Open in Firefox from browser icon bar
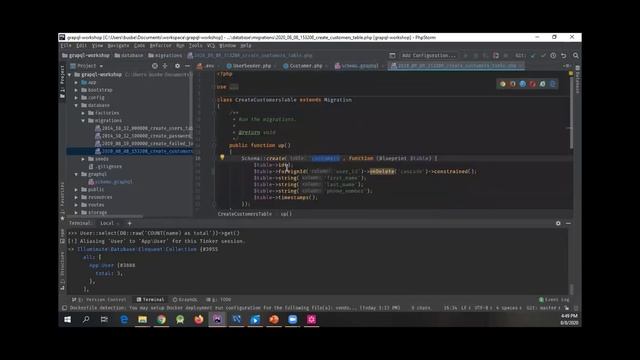The image size is (640, 360). point(513,84)
